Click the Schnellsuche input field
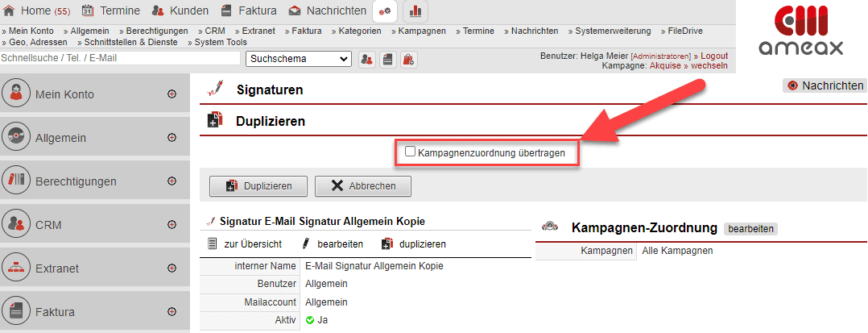The image size is (868, 333). pyautogui.click(x=121, y=59)
